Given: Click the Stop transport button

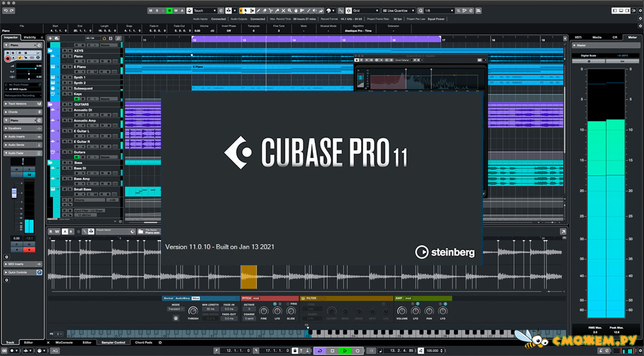Looking at the screenshot, I should [332, 351].
